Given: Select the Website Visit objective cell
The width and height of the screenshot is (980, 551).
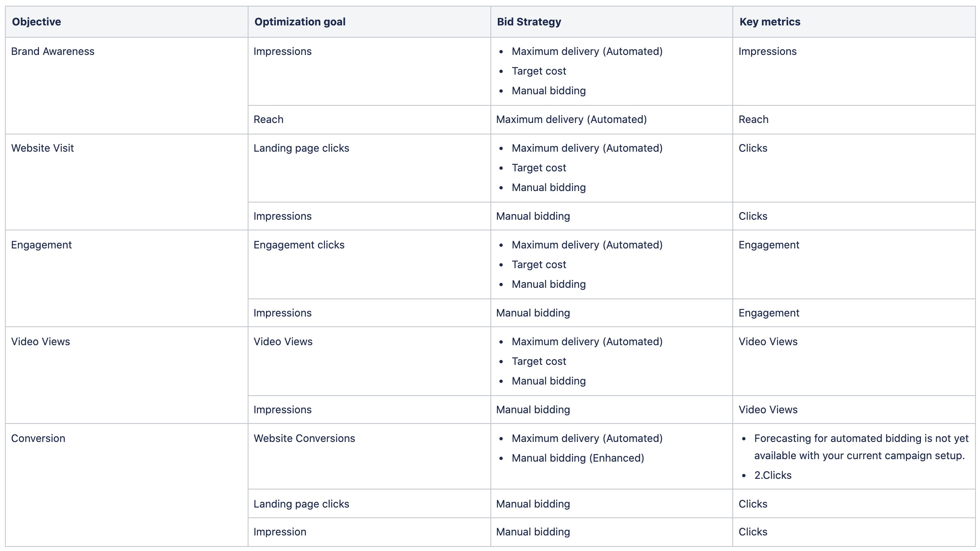Looking at the screenshot, I should point(43,148).
